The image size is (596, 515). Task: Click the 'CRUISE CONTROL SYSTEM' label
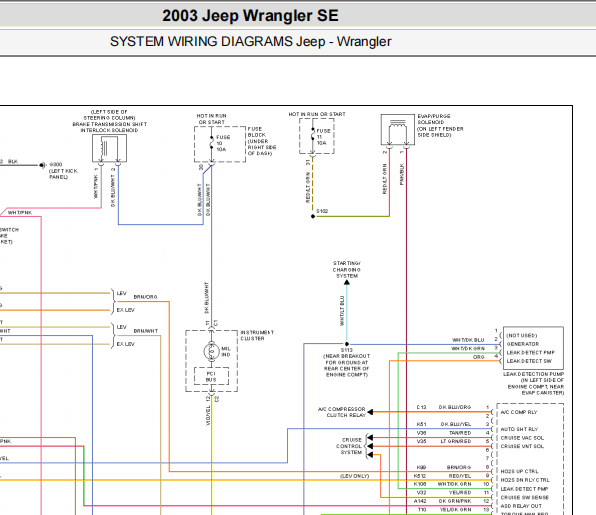[x=349, y=446]
